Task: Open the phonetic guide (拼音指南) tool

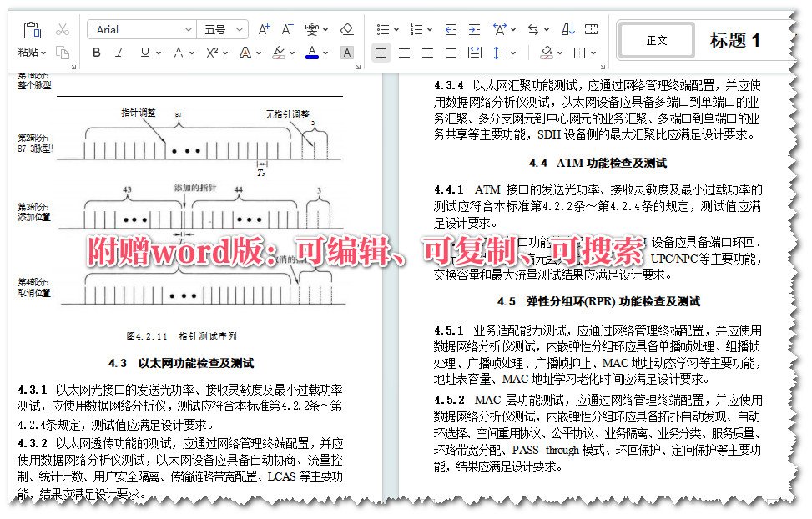Action: 311,29
